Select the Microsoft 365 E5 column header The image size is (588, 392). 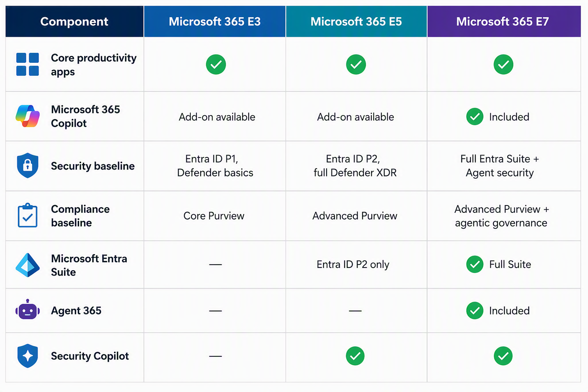(356, 21)
